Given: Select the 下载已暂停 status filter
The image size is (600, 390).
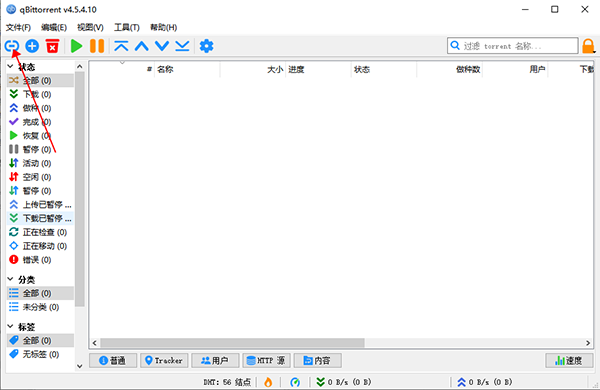Looking at the screenshot, I should (40, 218).
